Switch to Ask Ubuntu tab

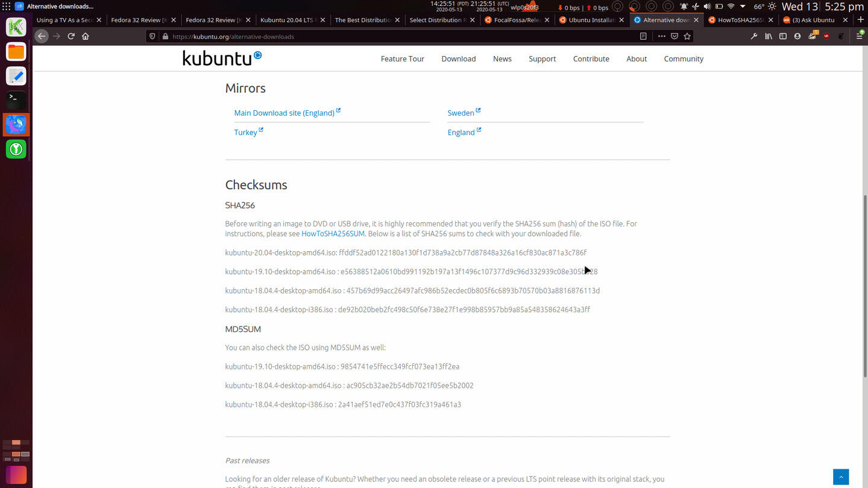coord(814,20)
